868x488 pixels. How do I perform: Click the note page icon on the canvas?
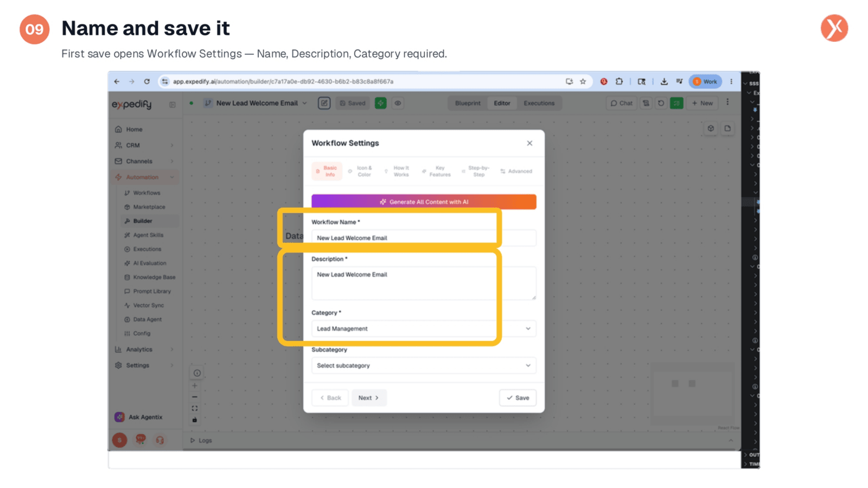pos(727,129)
